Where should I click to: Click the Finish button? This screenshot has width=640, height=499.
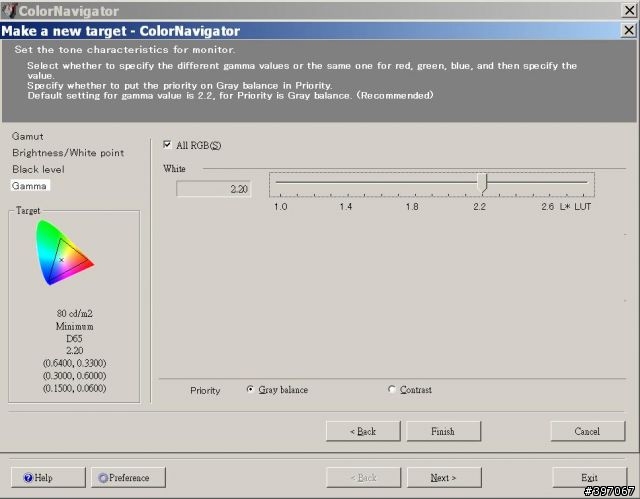tap(443, 431)
